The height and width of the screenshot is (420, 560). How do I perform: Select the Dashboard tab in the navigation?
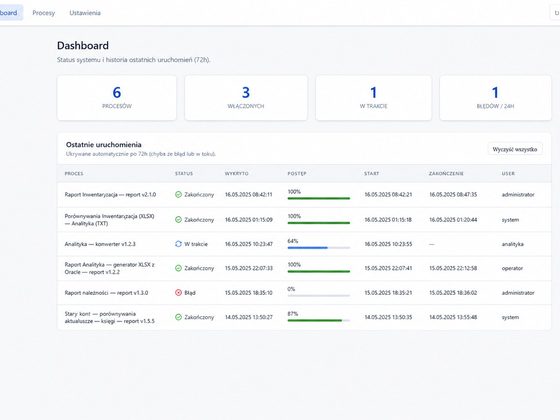pos(10,12)
